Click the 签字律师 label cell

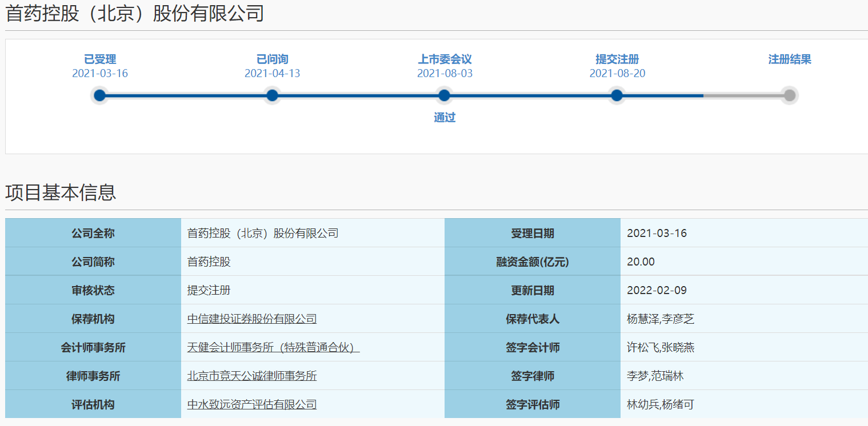pos(533,376)
